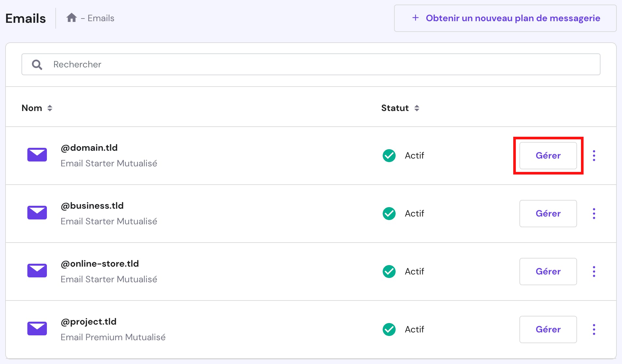Image resolution: width=622 pixels, height=364 pixels.
Task: Sort the list by Nom
Action: click(x=37, y=108)
